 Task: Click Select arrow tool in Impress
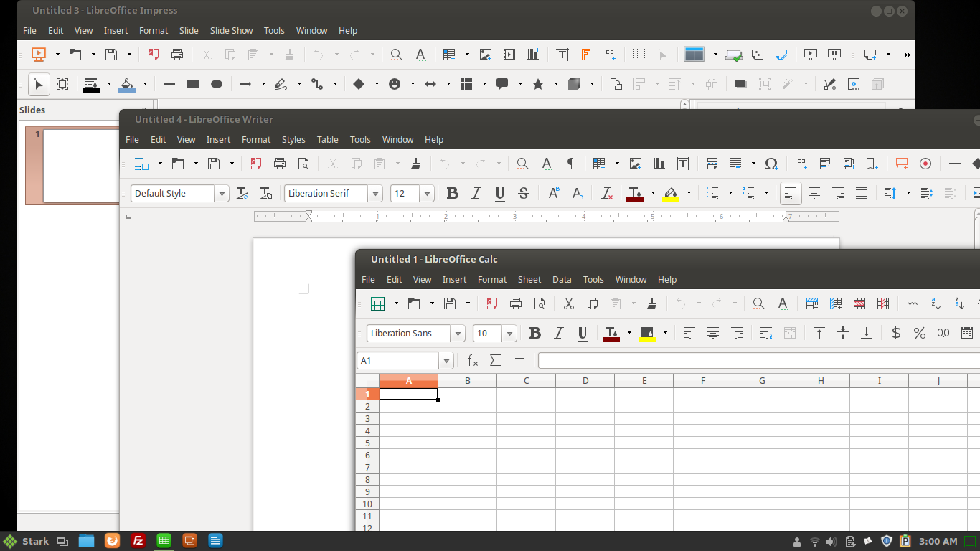(x=39, y=84)
